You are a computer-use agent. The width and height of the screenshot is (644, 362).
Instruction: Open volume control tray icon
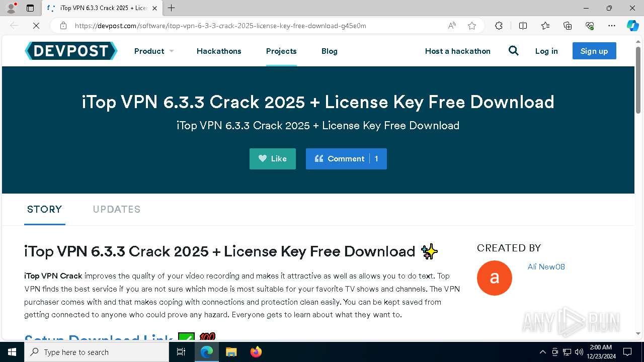click(x=579, y=352)
